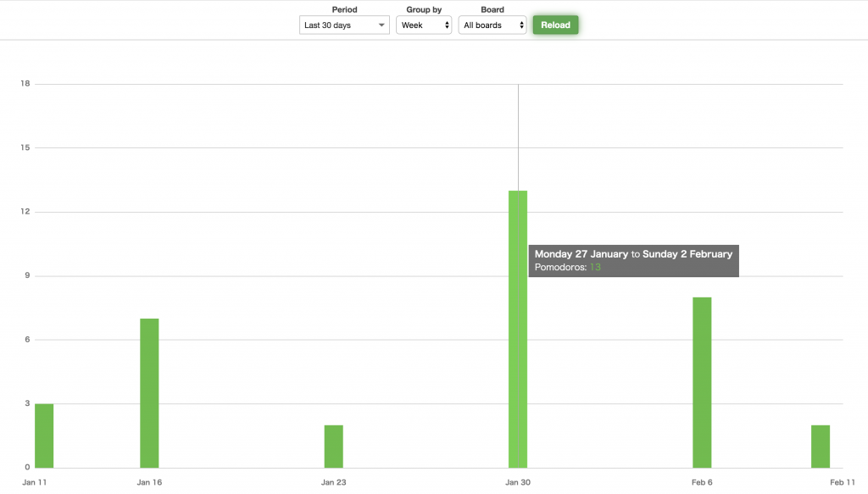Click the 'Period' label above the dropdown
The image size is (868, 494).
(344, 9)
